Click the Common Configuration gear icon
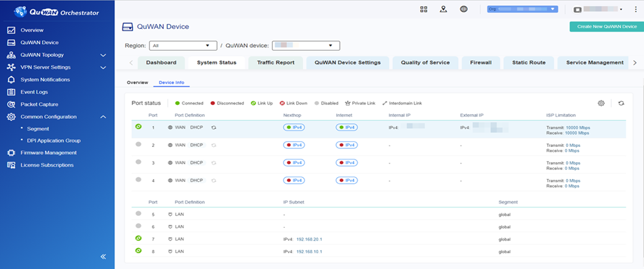 pos(12,117)
